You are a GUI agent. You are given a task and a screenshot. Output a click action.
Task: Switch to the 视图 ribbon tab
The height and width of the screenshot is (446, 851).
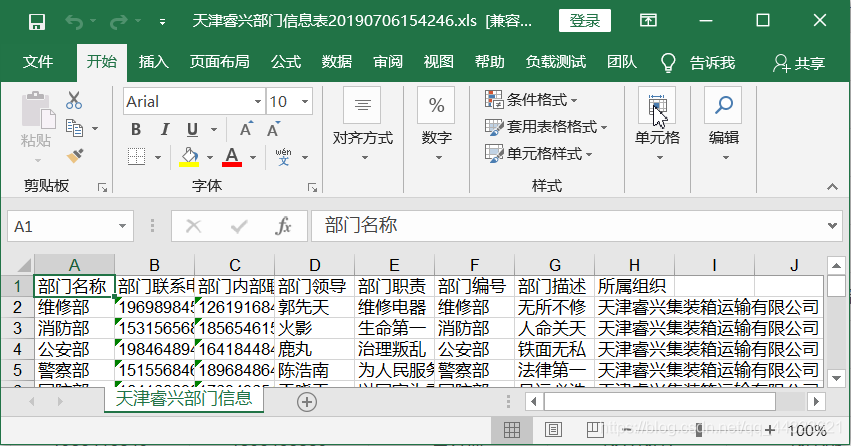click(439, 62)
